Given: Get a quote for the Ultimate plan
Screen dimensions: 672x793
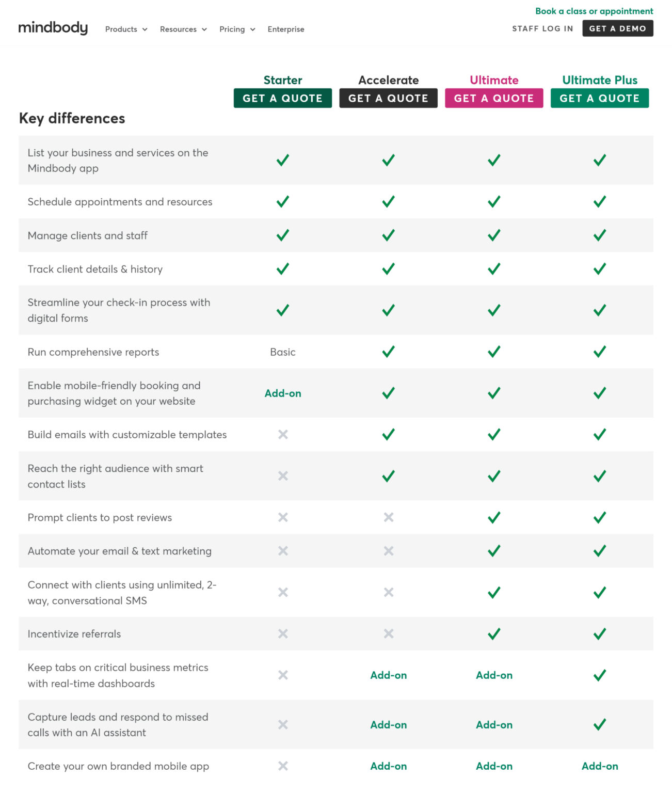Looking at the screenshot, I should (494, 98).
